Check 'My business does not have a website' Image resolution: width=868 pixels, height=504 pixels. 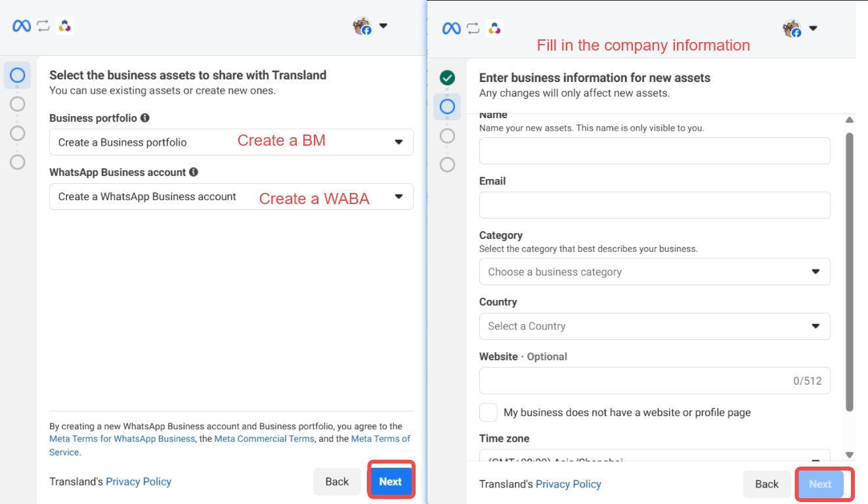488,412
